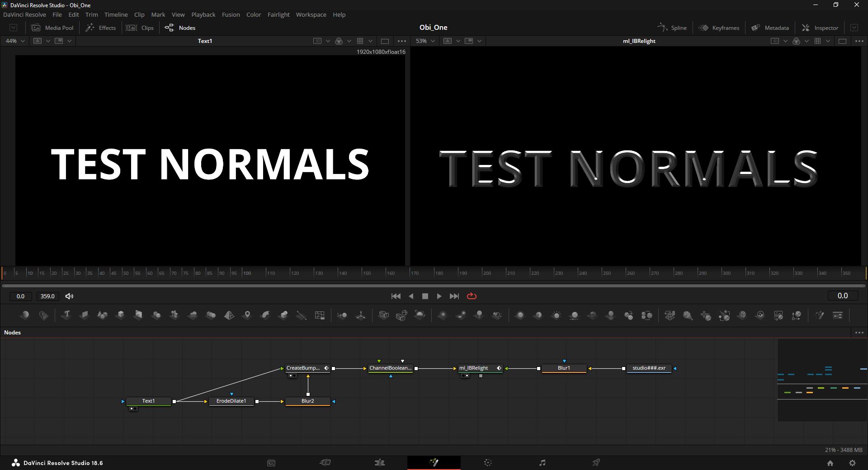
Task: Open the Timeline menu
Action: pyautogui.click(x=116, y=14)
